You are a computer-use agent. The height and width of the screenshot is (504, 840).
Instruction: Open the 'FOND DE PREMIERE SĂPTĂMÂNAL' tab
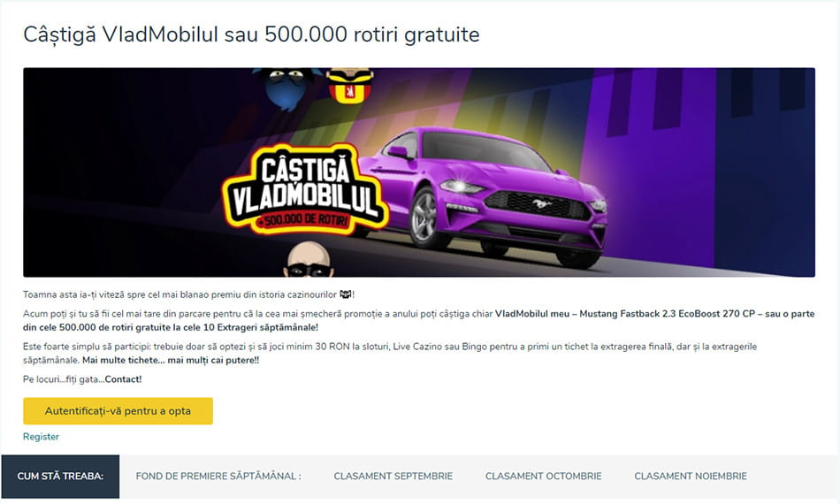(218, 477)
